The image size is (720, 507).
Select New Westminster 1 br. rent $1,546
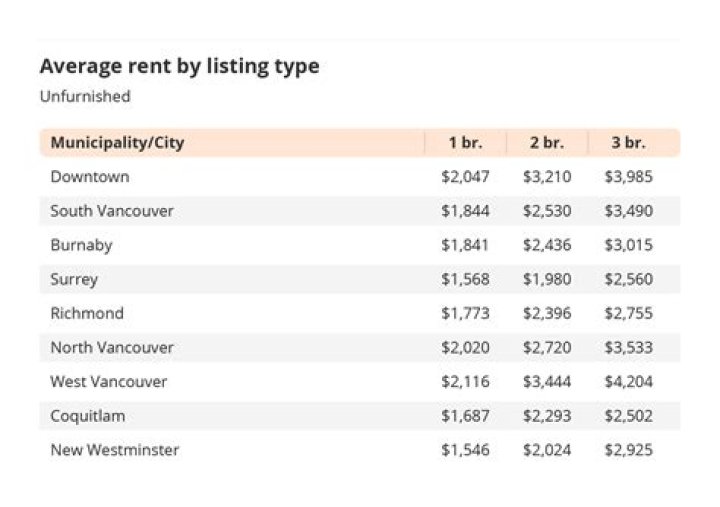coord(465,450)
